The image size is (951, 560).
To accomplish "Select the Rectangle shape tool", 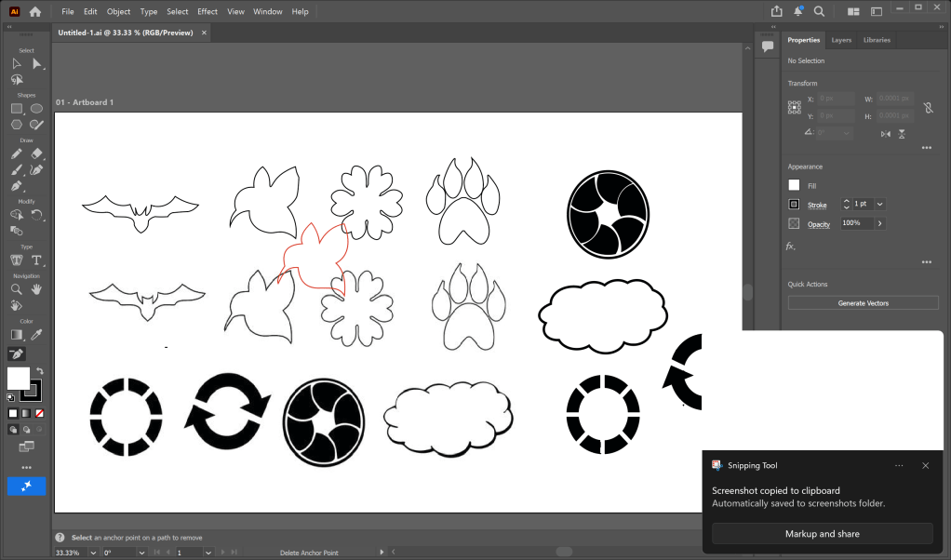I will 16,109.
